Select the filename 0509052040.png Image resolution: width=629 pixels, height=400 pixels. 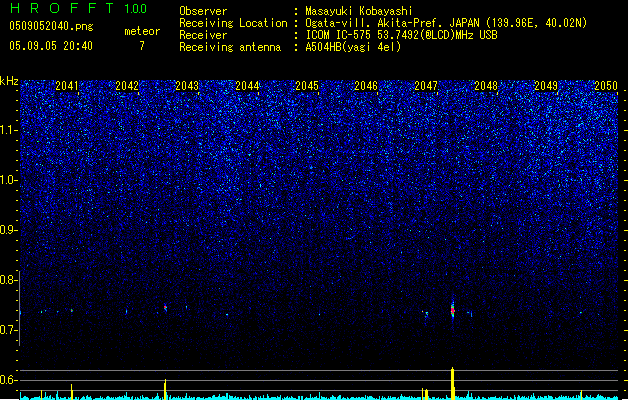51,26
